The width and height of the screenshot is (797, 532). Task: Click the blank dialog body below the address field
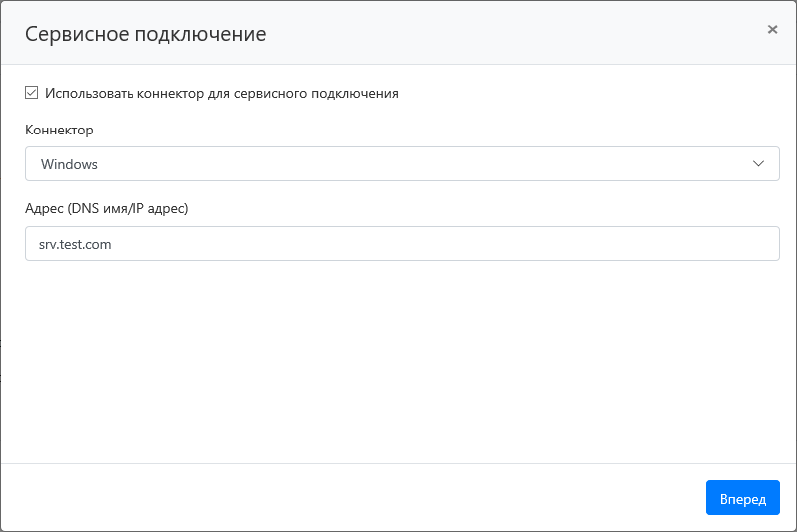(398, 359)
